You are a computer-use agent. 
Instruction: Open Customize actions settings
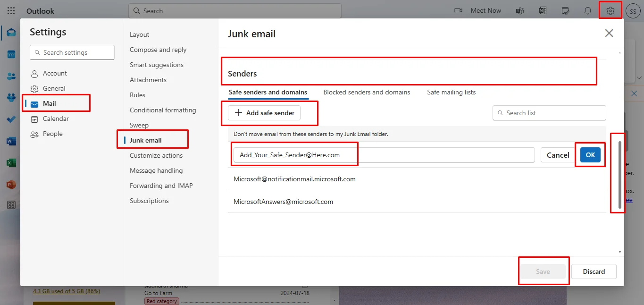click(156, 155)
